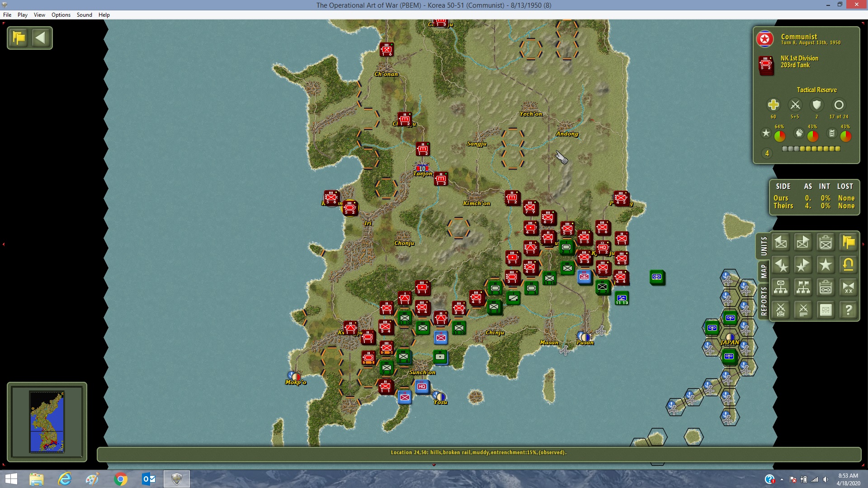Viewport: 868px width, 488px height.
Task: Click the XX division bowtie button
Action: pos(849,287)
